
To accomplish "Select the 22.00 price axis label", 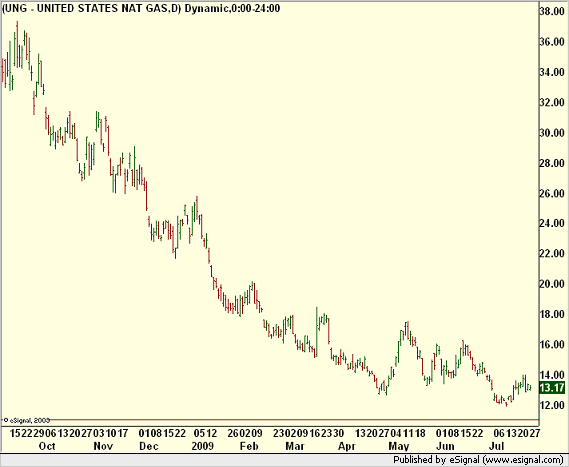I will pyautogui.click(x=552, y=253).
